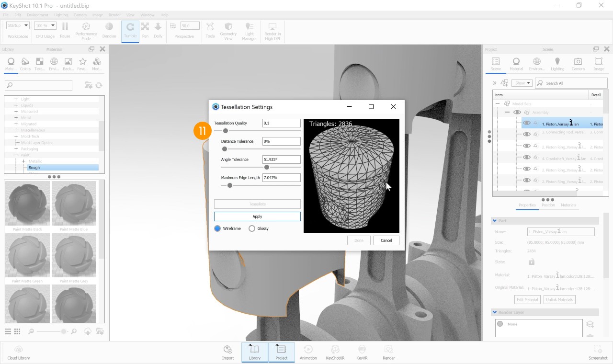Switch to the Position sub-tab
613x364 pixels.
(x=548, y=205)
